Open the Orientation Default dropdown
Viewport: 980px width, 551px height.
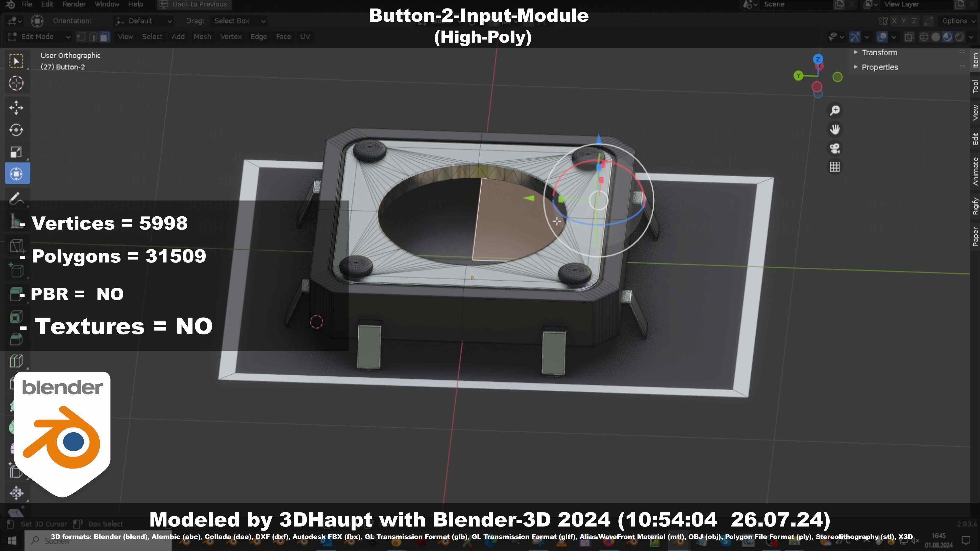[x=143, y=21]
